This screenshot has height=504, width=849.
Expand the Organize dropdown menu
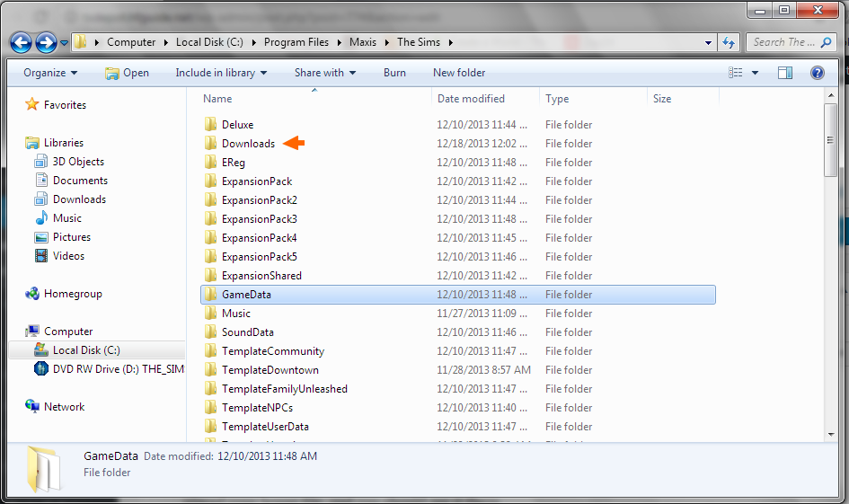click(50, 73)
